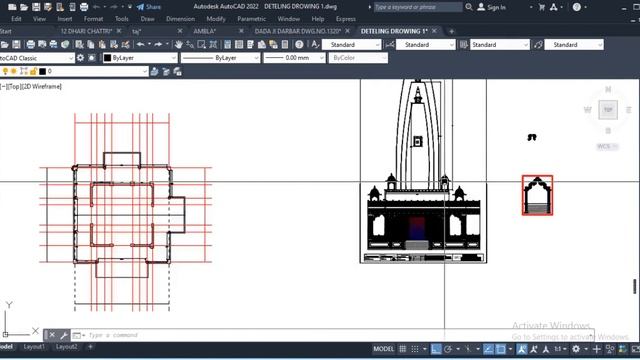
Task: Open the Properties palette icon
Action: coord(227,44)
